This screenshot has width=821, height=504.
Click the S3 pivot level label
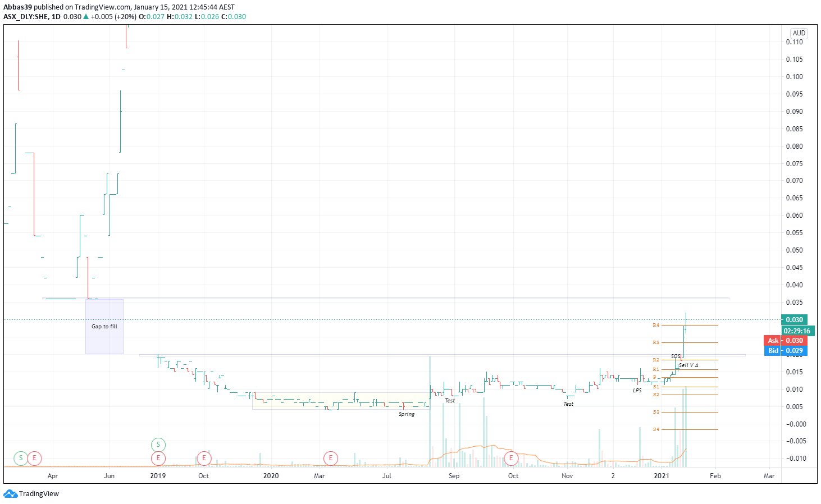coord(656,413)
